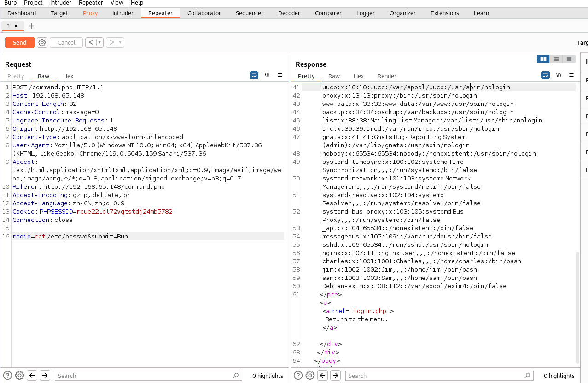Click the Response pane vertical scrollbar
The height and width of the screenshot is (383, 588).
point(578,308)
